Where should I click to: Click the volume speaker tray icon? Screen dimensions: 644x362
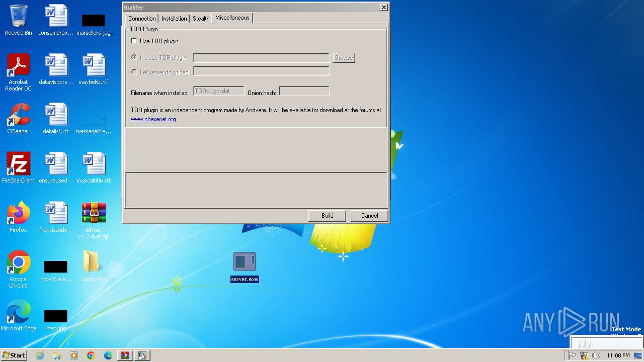[x=596, y=355]
